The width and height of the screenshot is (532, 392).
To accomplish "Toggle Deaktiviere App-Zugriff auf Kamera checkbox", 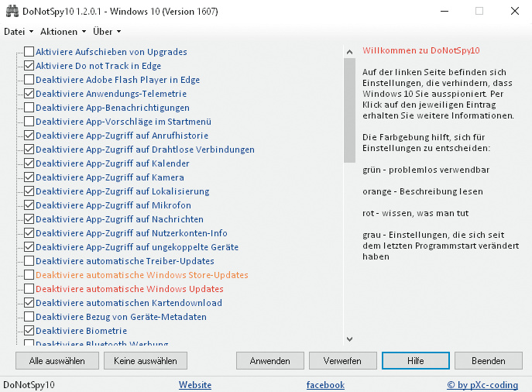I will tap(29, 177).
